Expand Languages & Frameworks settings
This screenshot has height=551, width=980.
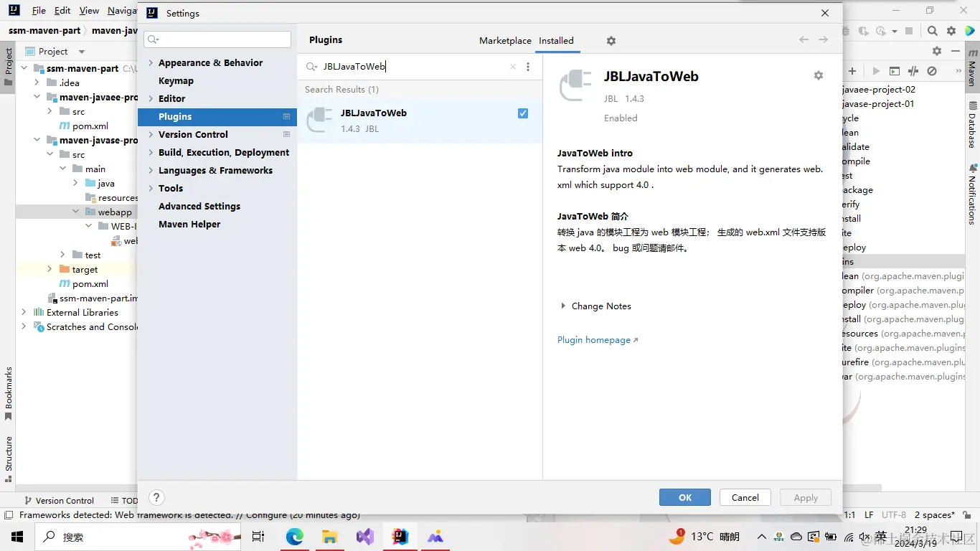151,171
